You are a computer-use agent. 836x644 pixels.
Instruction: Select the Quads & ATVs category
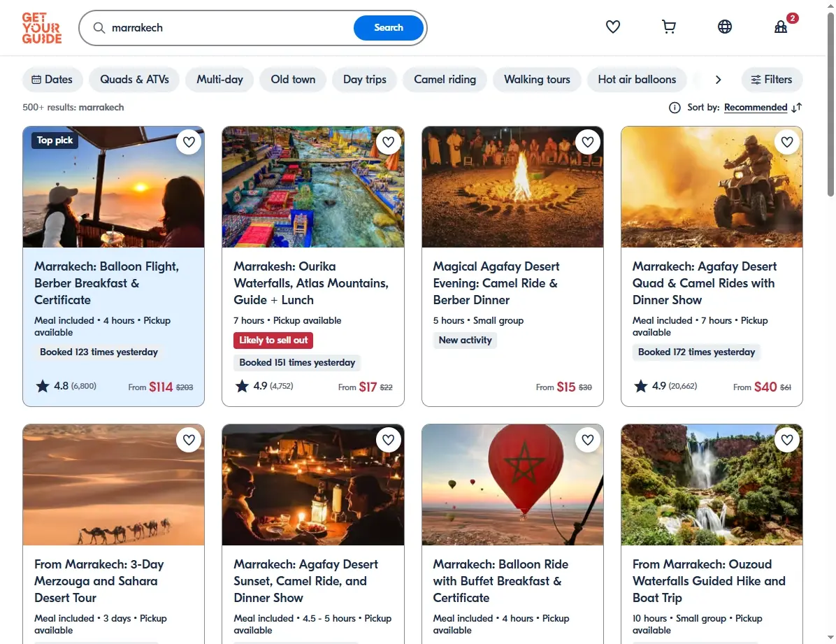(x=134, y=80)
